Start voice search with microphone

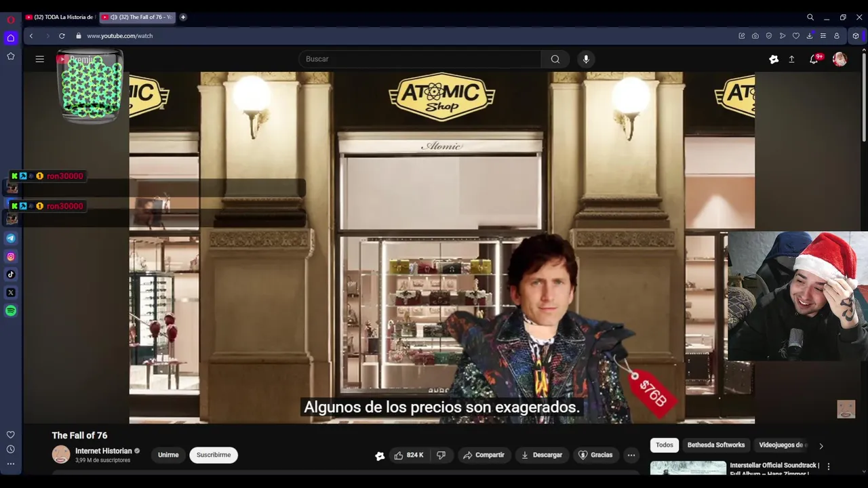click(x=586, y=59)
